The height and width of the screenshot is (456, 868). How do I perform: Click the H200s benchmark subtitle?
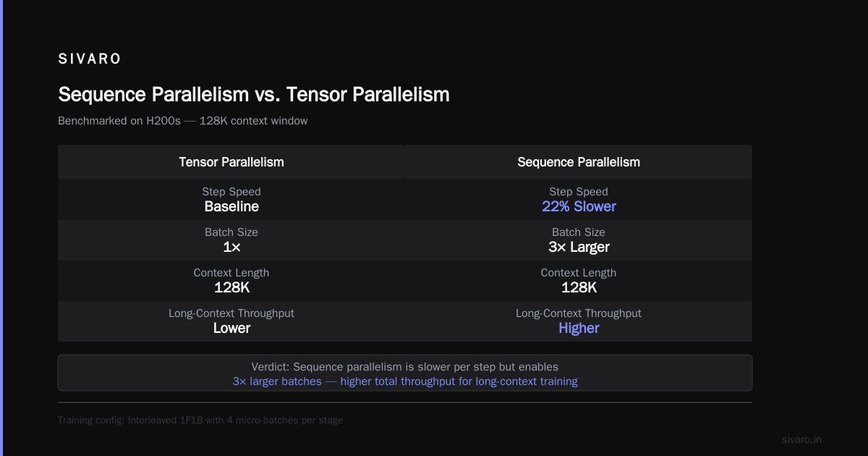[x=183, y=121]
